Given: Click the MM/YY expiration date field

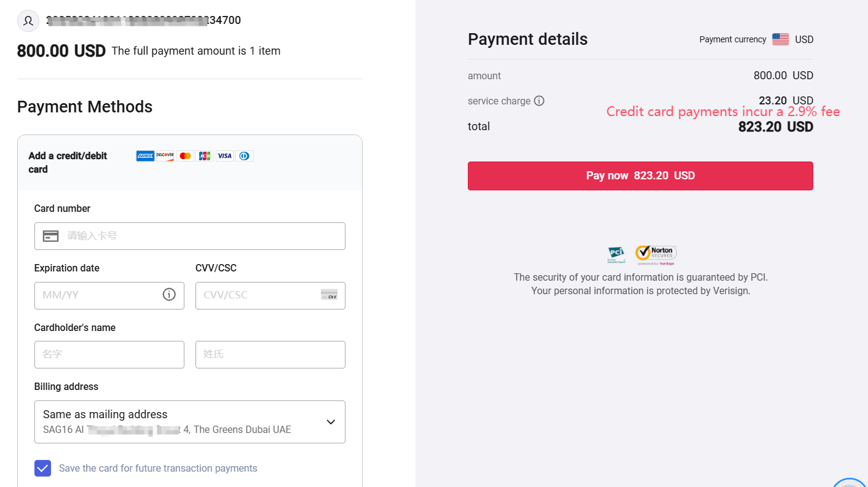Looking at the screenshot, I should (x=98, y=295).
